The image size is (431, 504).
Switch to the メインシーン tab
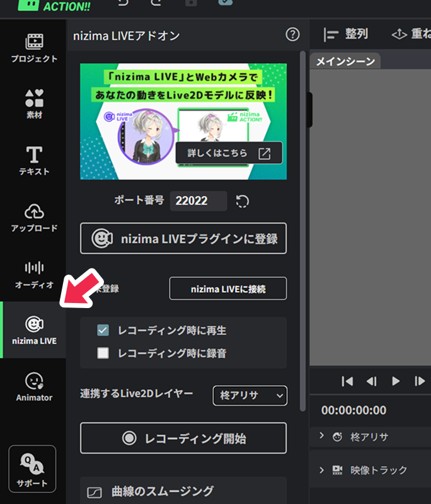[345, 61]
